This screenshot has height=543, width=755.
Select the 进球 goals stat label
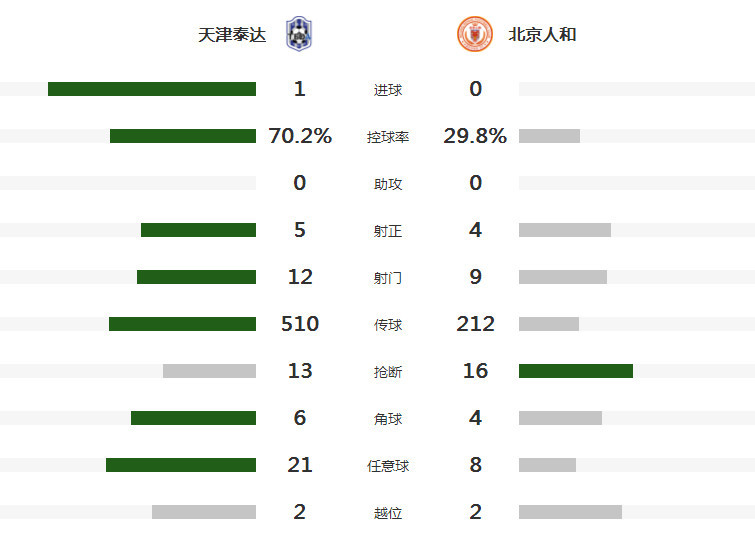coord(388,90)
